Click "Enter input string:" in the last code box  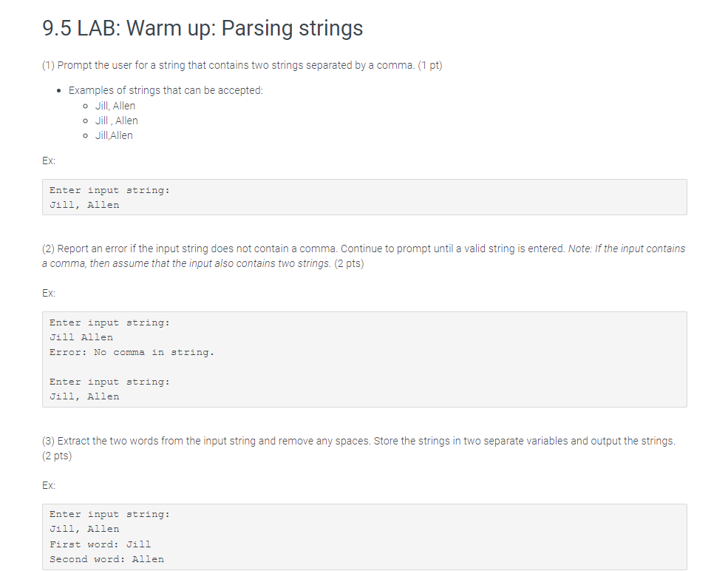point(109,514)
